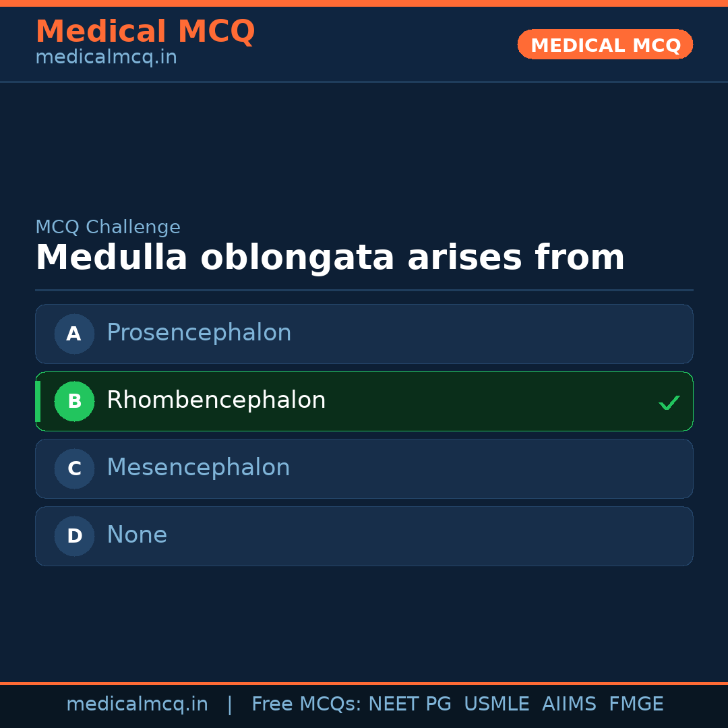
Task: Select answer option A Prosencephalon
Action: pos(364,334)
